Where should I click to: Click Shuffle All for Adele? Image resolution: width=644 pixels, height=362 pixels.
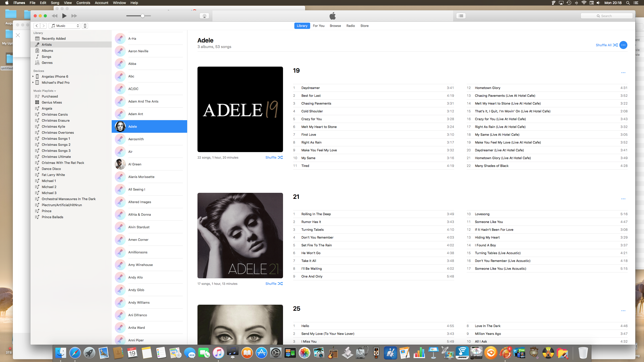click(x=607, y=45)
